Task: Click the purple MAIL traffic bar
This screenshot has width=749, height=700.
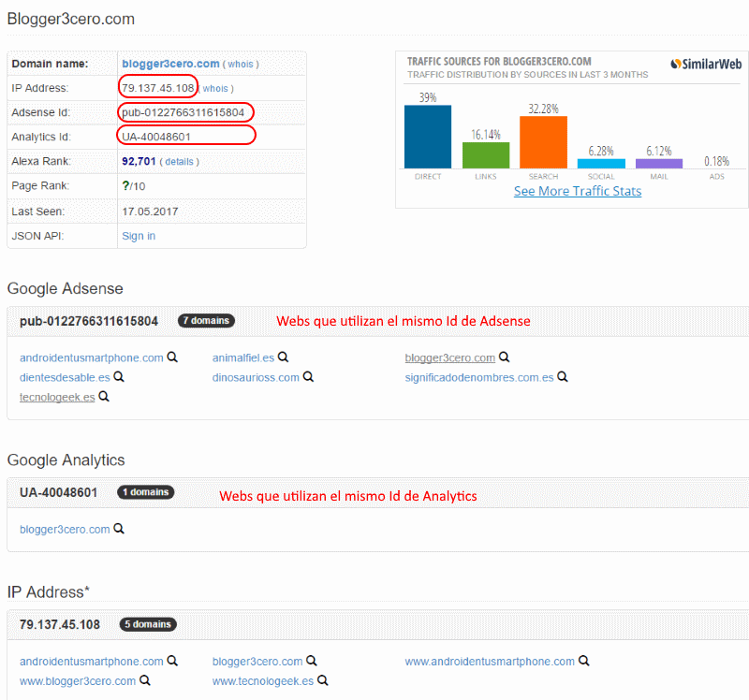Action: point(659,163)
